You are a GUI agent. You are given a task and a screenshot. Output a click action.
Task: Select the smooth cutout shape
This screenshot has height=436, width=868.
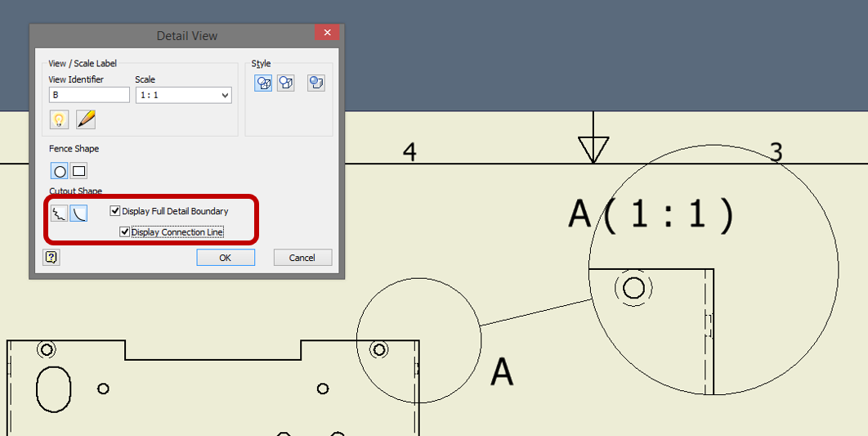78,214
